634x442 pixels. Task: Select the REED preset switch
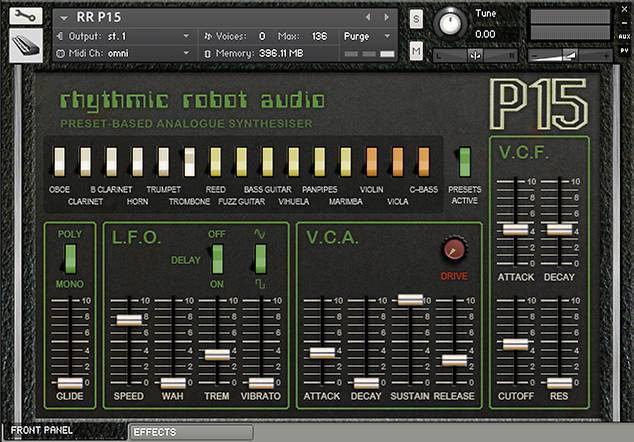(x=216, y=162)
